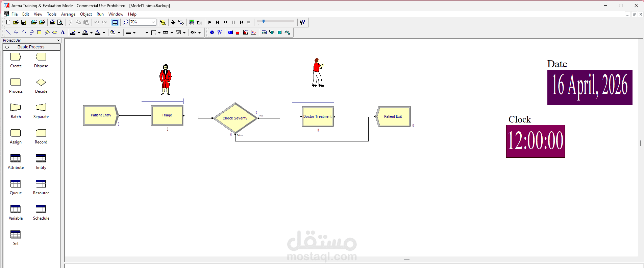Create a new model file

click(8, 22)
